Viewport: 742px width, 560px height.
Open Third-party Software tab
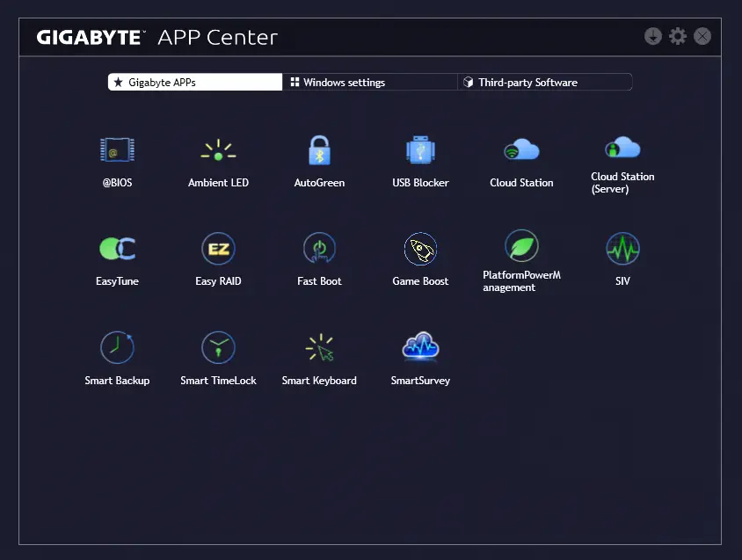tap(545, 82)
